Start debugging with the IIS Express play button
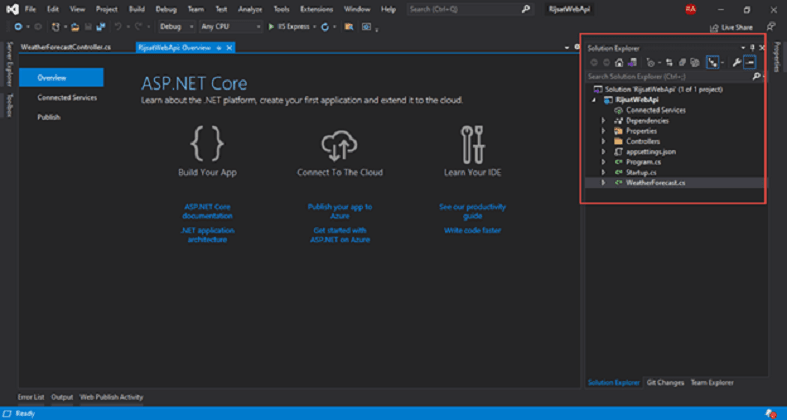Screen dimensions: 787x420 point(271,26)
